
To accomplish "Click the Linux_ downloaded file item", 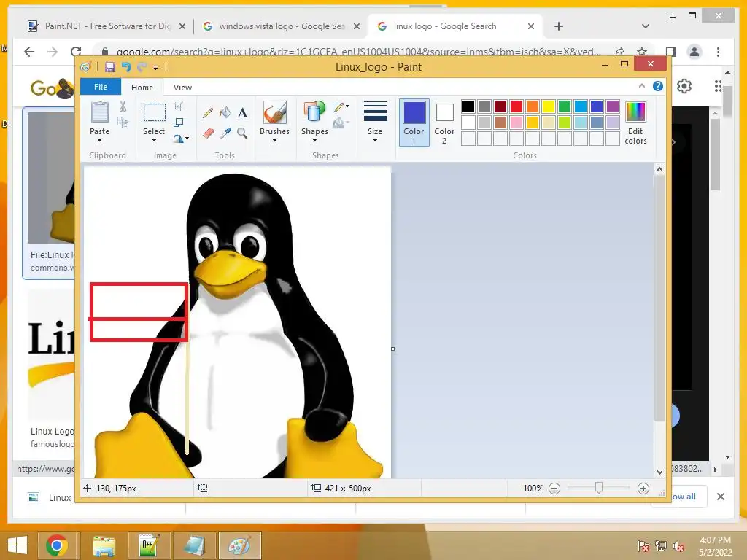I will (50, 497).
